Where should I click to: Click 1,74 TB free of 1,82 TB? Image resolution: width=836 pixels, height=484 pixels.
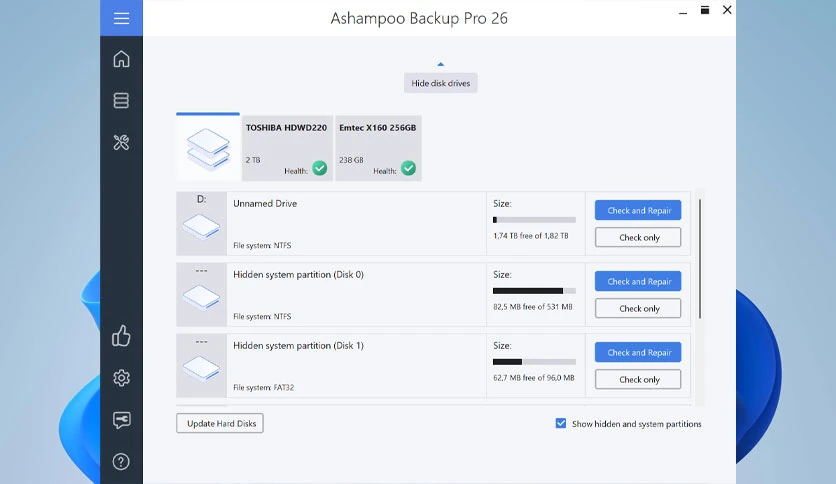(x=530, y=236)
